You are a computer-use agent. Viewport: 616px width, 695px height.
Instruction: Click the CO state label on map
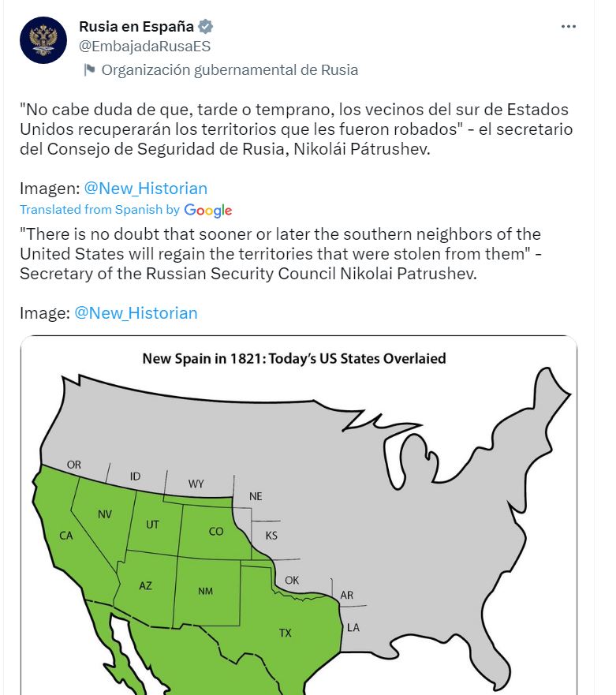tap(216, 531)
